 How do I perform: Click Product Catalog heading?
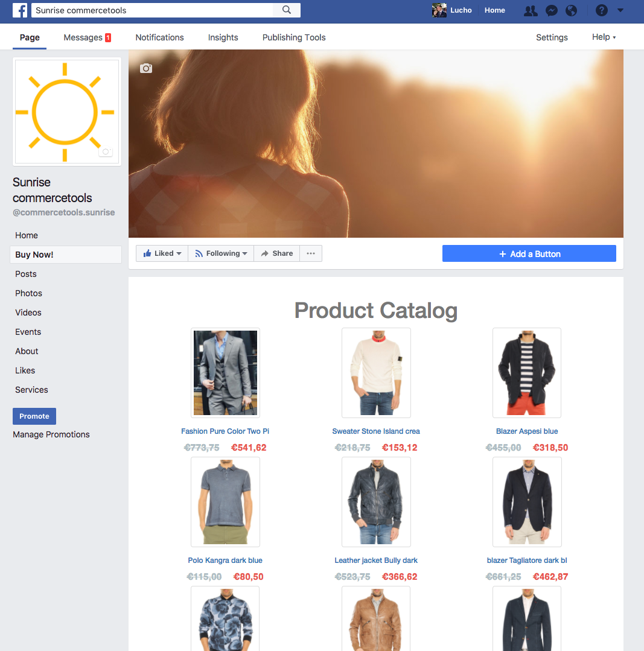pyautogui.click(x=376, y=311)
